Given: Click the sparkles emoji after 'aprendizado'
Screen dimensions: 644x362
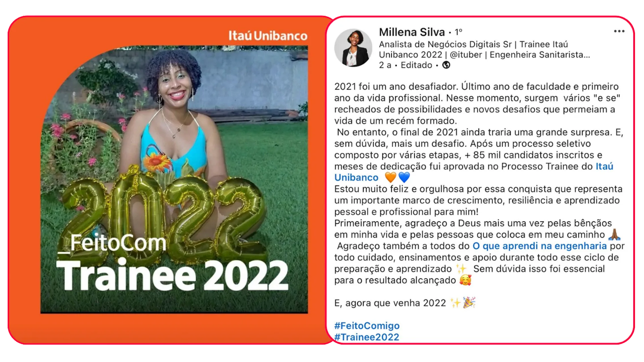Looking at the screenshot, I should [x=462, y=269].
